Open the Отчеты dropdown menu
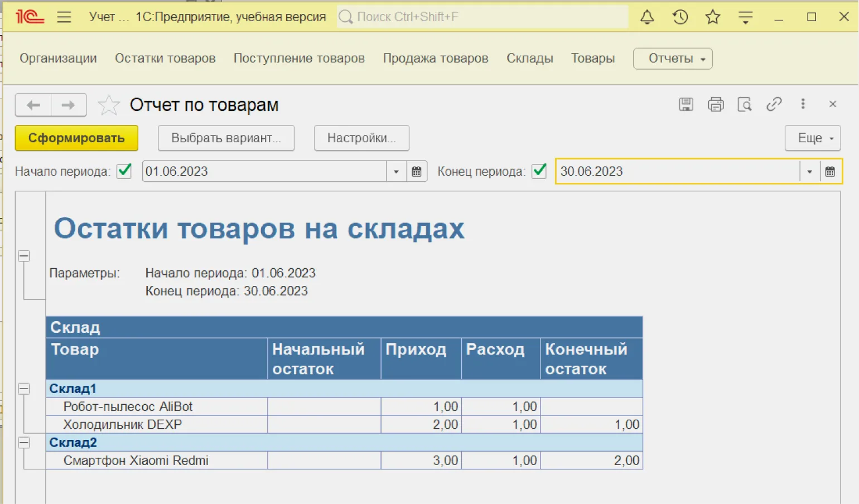 tap(673, 59)
